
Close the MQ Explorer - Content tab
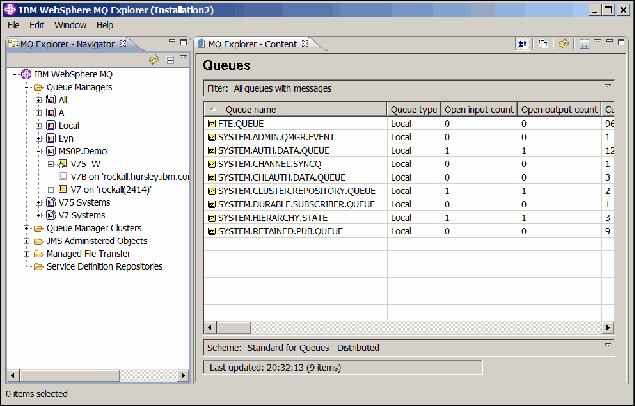[305, 43]
